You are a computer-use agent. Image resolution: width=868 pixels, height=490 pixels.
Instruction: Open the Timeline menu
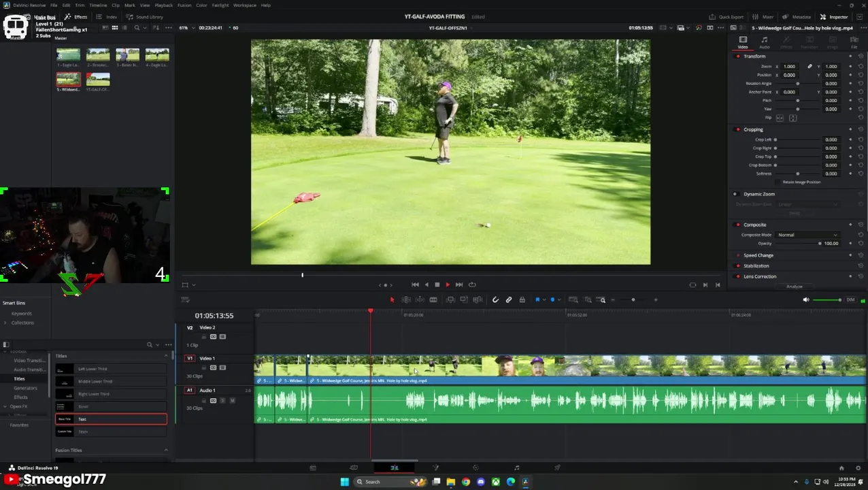[98, 5]
